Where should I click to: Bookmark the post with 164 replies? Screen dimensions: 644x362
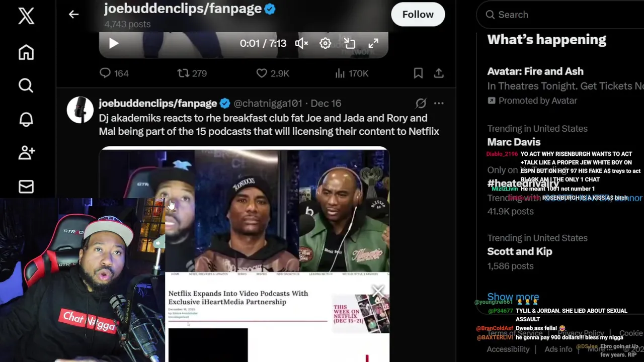tap(418, 73)
